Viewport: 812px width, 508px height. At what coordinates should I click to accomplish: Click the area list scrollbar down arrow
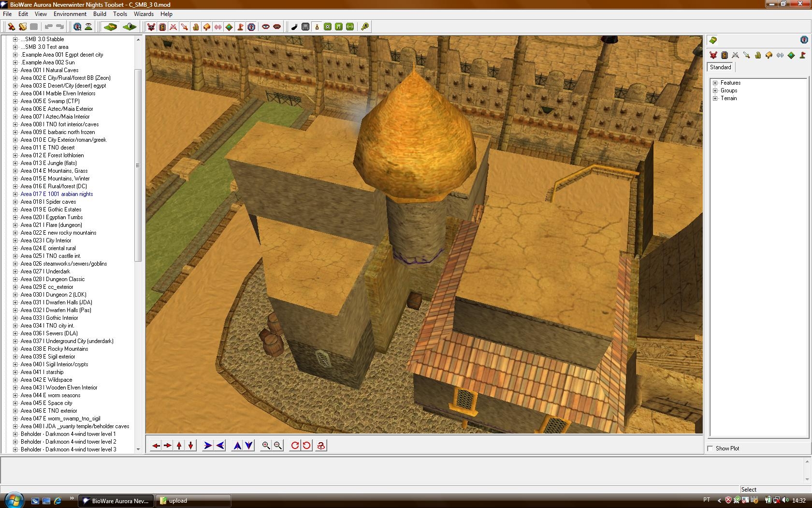[x=138, y=449]
